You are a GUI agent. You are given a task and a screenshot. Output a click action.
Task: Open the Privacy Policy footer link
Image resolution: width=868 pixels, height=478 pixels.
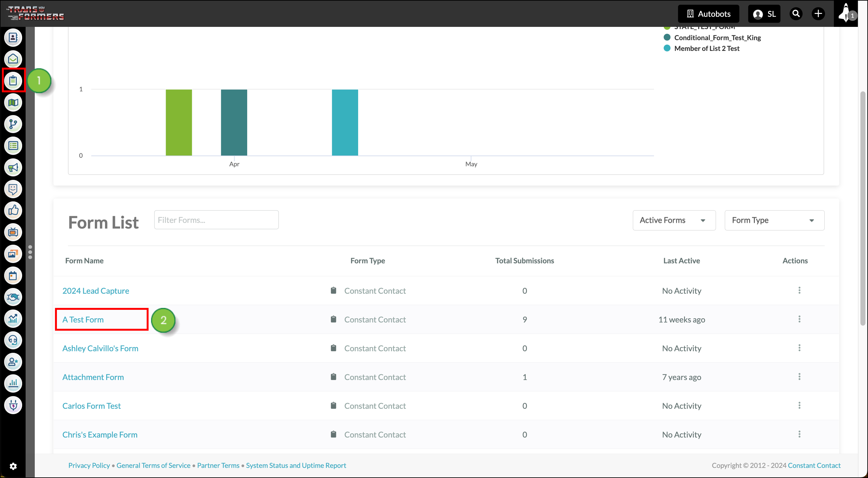(x=89, y=465)
